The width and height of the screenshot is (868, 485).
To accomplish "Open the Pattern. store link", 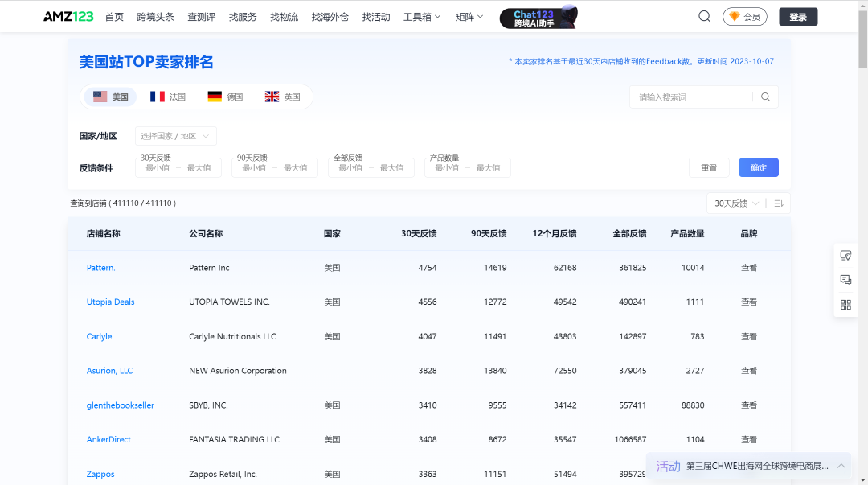I will (x=100, y=268).
